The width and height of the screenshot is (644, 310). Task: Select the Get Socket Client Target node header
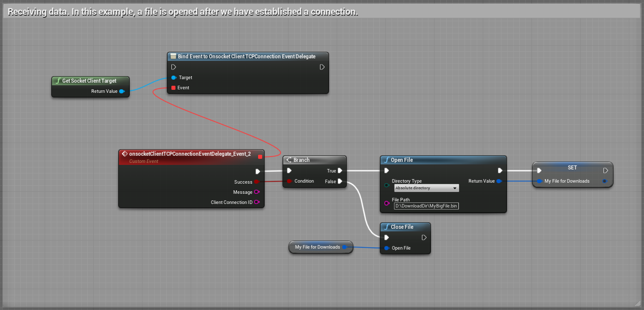point(90,81)
